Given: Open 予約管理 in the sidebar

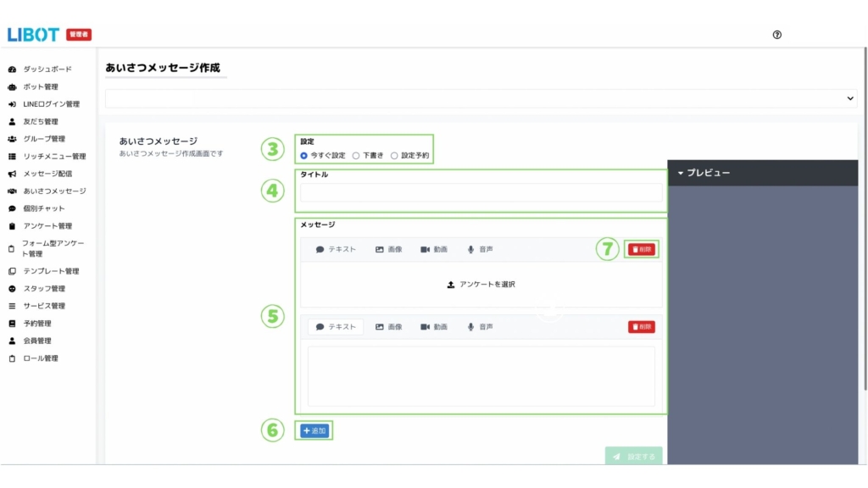Looking at the screenshot, I should point(36,324).
